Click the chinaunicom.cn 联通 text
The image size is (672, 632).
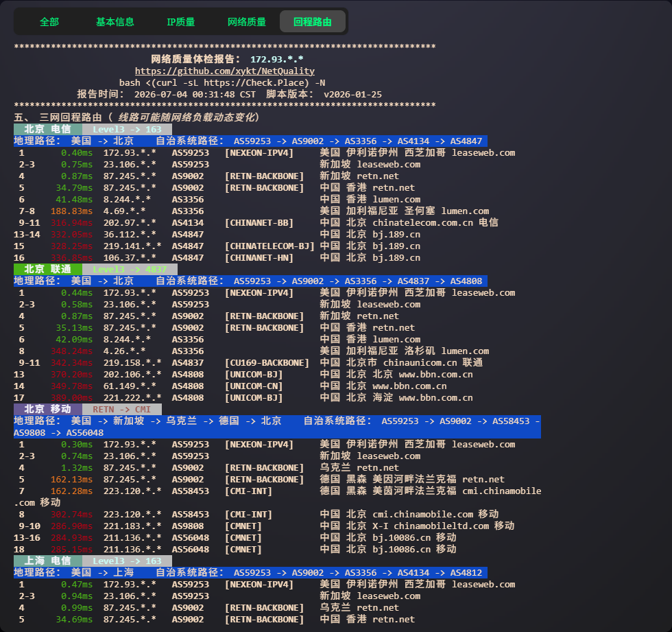(433, 363)
